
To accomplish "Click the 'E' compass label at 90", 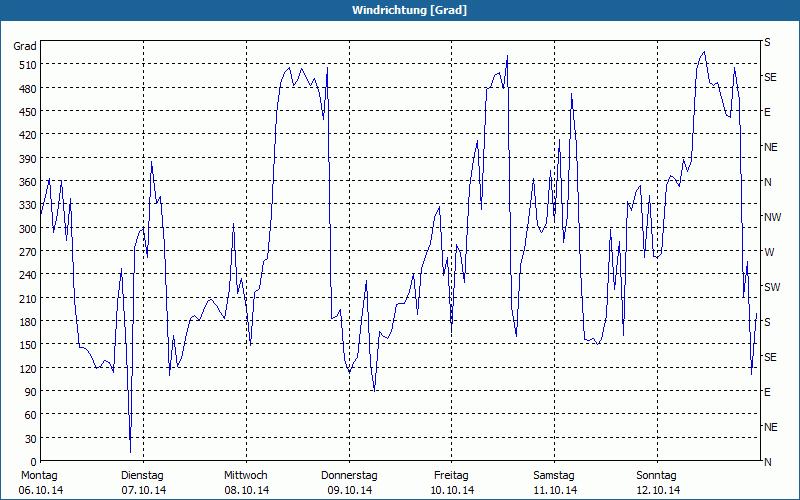I will coord(767,392).
